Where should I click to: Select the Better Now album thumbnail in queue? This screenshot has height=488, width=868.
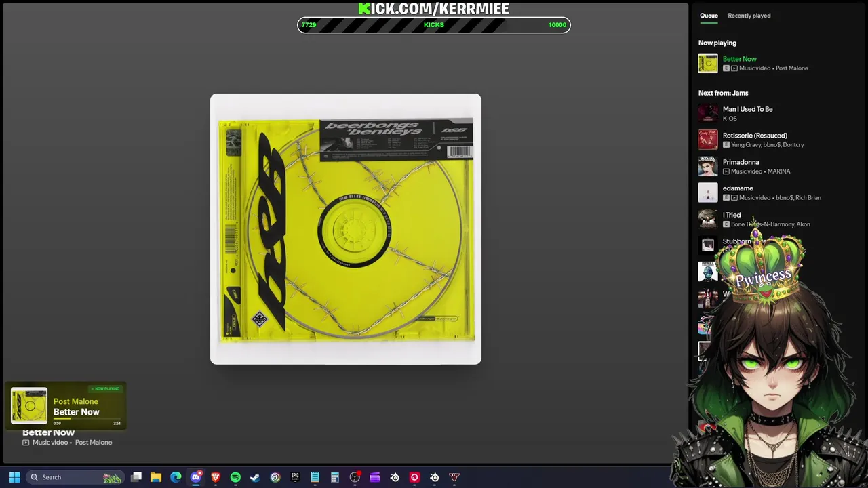[708, 63]
